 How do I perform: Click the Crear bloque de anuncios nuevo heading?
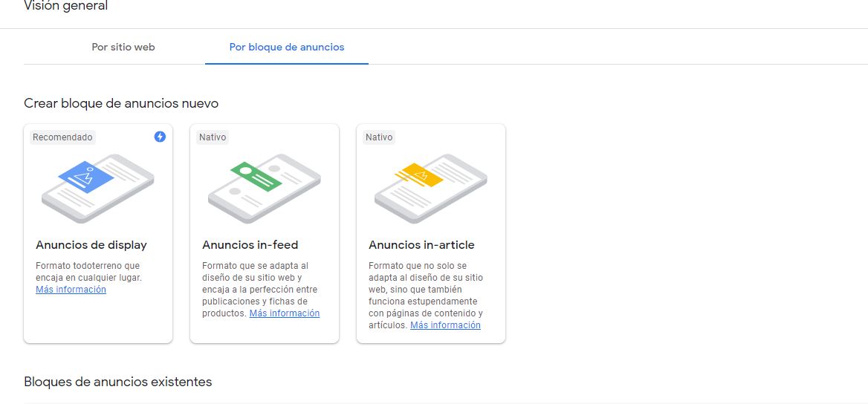[x=121, y=103]
